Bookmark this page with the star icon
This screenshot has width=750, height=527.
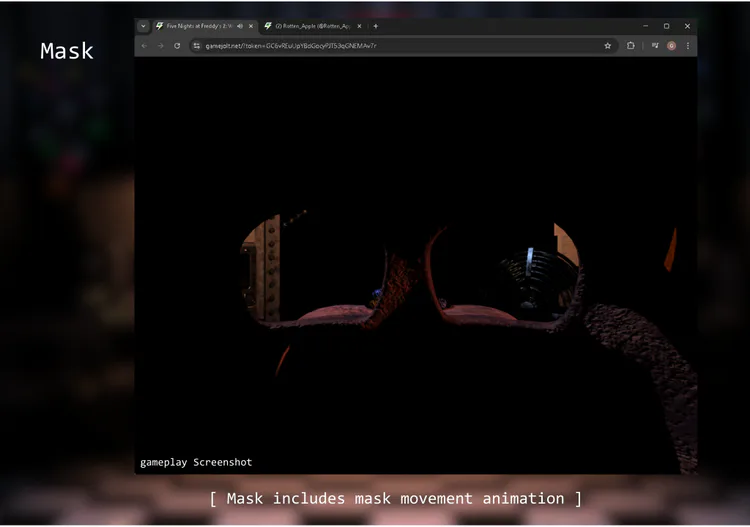point(607,46)
